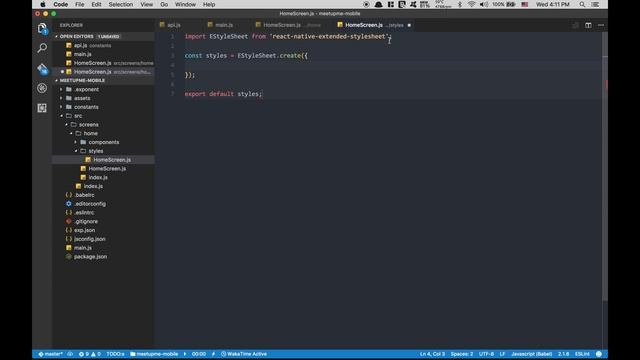Click ESLint status bar item

(582, 354)
